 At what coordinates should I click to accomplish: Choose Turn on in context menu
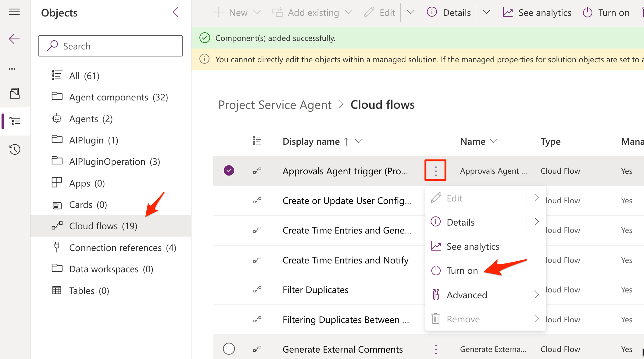click(485, 270)
